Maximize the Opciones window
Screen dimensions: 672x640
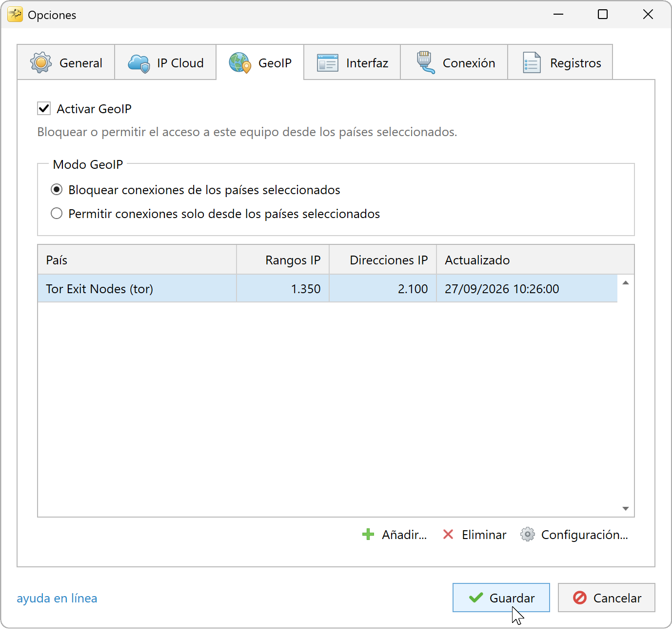pos(603,15)
